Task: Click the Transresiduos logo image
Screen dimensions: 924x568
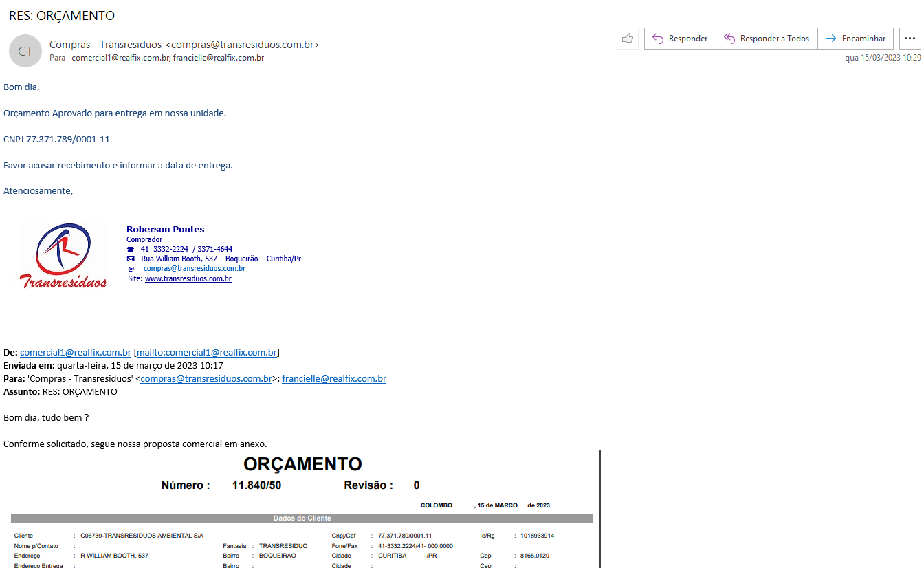Action: [x=63, y=256]
